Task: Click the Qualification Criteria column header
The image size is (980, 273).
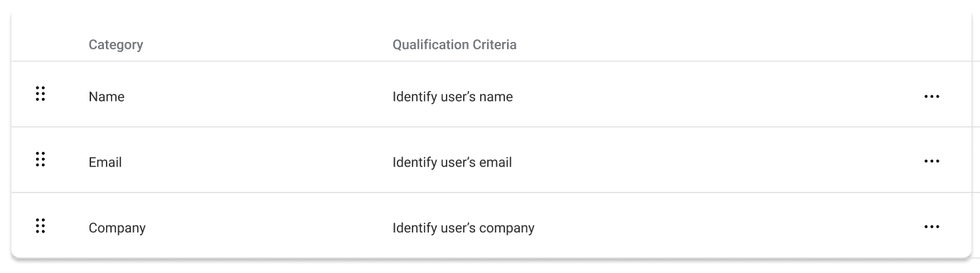Action: 454,45
